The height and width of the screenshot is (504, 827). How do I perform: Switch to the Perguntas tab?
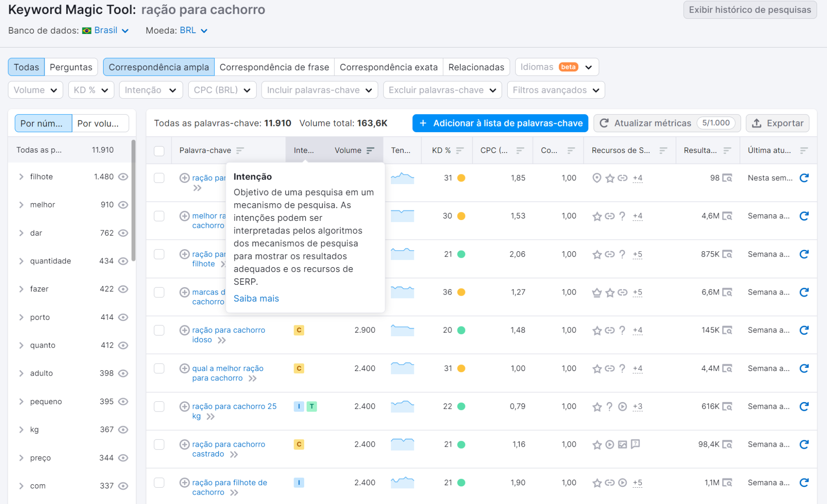pos(71,67)
